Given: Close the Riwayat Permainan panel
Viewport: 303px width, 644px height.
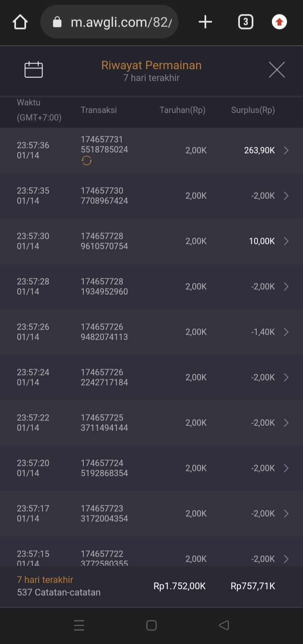Looking at the screenshot, I should tap(276, 70).
